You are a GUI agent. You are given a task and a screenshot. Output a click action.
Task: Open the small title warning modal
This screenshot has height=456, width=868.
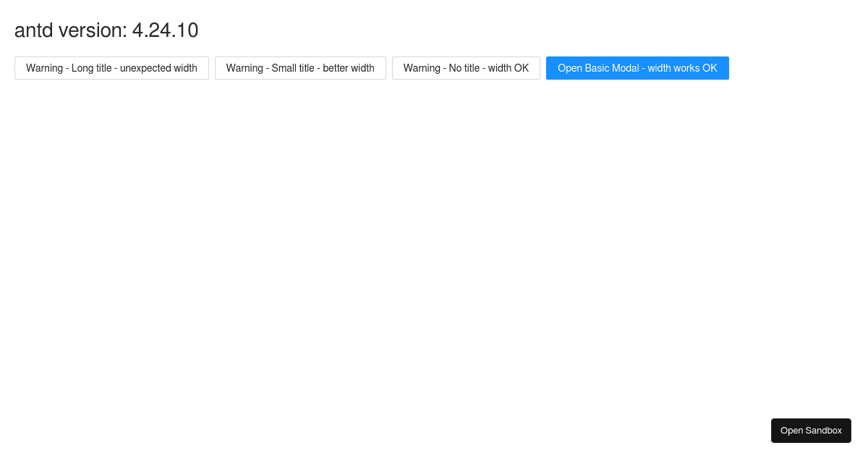300,68
